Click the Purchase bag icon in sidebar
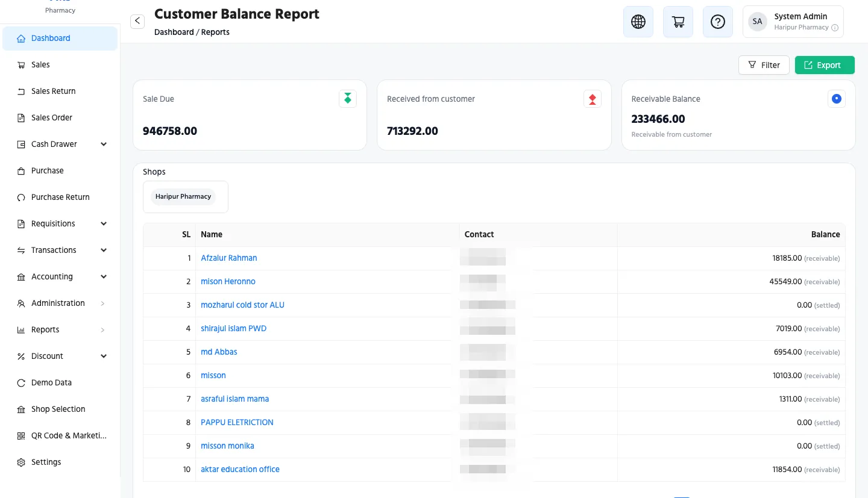 (x=21, y=171)
